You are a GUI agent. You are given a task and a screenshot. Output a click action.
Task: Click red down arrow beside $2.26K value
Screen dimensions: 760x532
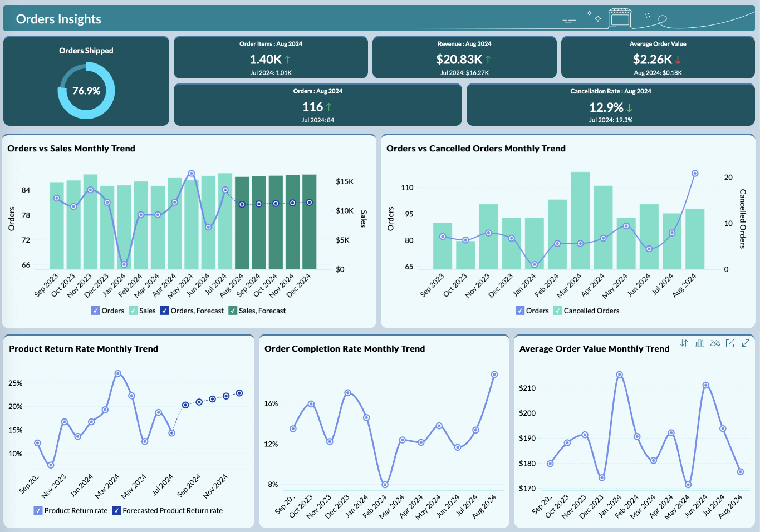pos(678,60)
